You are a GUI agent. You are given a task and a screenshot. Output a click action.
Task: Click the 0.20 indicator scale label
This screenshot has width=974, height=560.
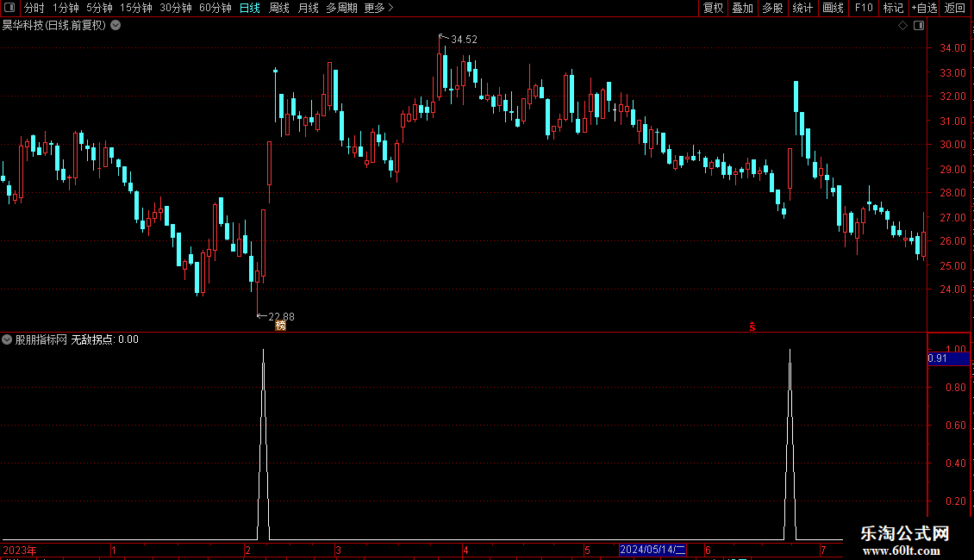(955, 501)
